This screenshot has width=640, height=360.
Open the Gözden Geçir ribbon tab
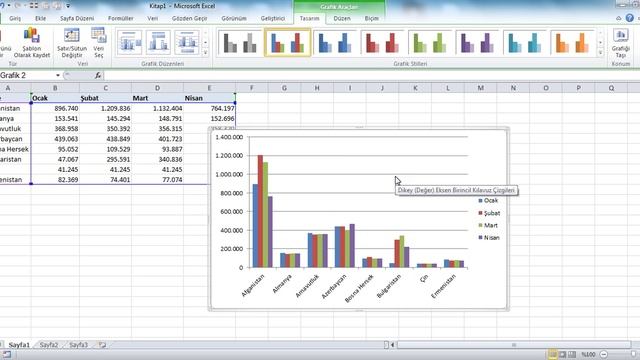click(189, 18)
